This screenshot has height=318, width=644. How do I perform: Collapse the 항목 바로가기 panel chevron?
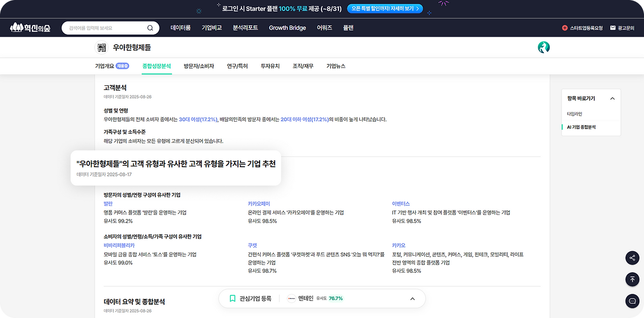click(x=612, y=99)
